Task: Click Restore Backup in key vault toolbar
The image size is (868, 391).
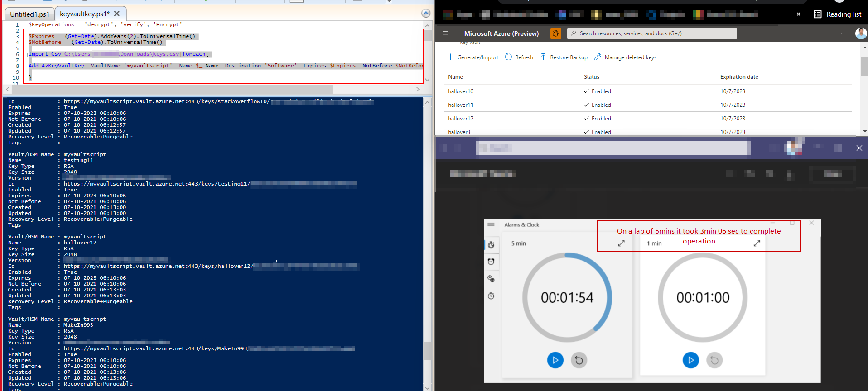Action: (x=564, y=57)
